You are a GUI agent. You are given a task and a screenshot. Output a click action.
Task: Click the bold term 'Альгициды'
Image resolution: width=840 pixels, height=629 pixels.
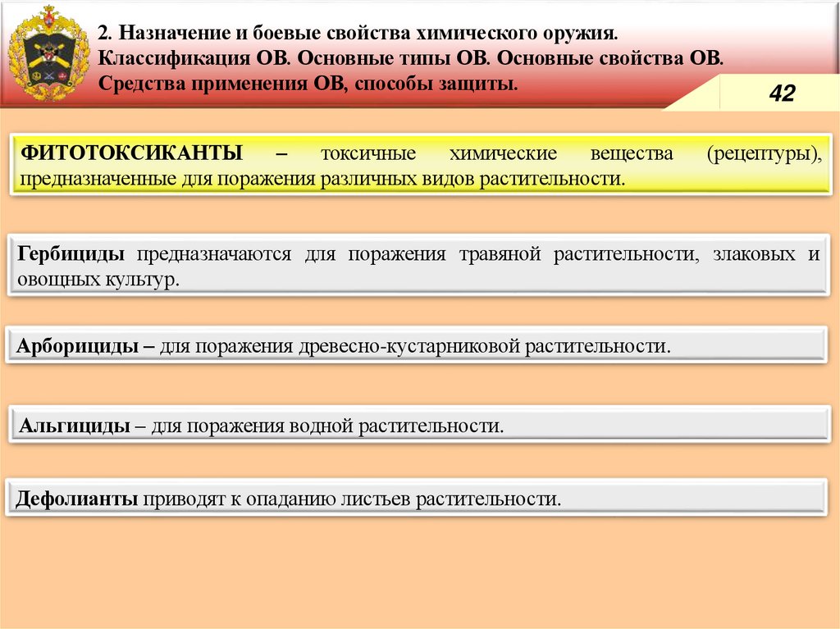[75, 426]
